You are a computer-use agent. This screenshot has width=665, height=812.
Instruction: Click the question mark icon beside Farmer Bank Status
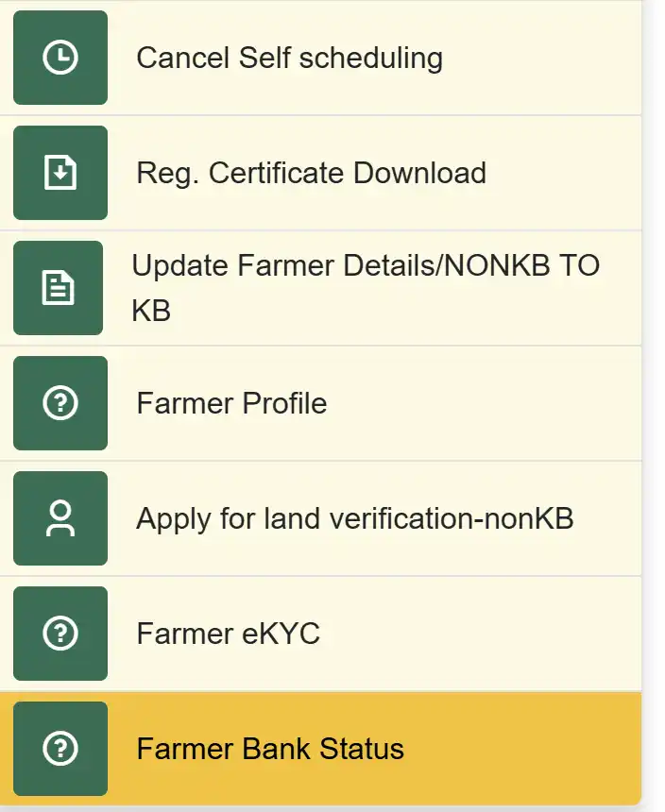tap(60, 749)
